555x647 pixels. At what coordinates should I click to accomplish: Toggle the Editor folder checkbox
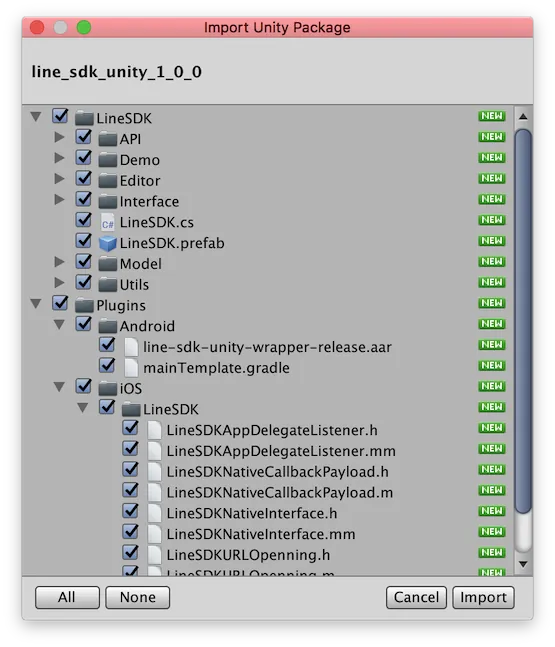[84, 178]
